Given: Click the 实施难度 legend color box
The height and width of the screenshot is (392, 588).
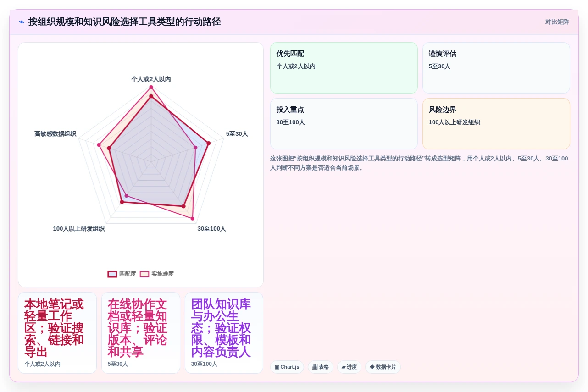Looking at the screenshot, I should point(144,274).
